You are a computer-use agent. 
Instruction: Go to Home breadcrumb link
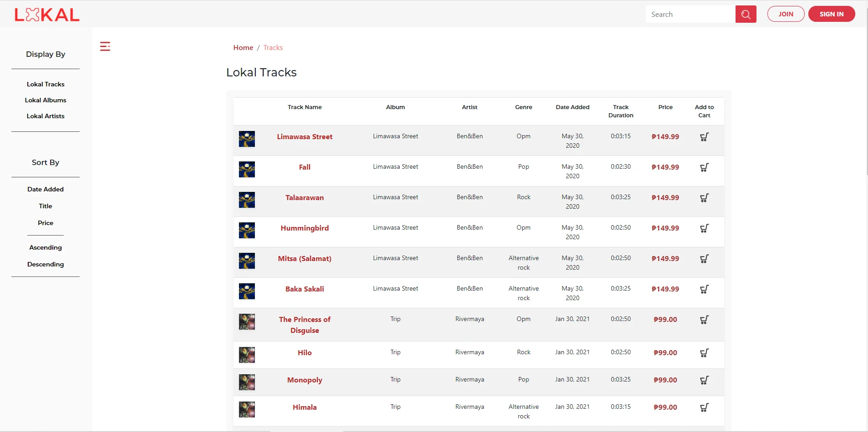(x=243, y=47)
